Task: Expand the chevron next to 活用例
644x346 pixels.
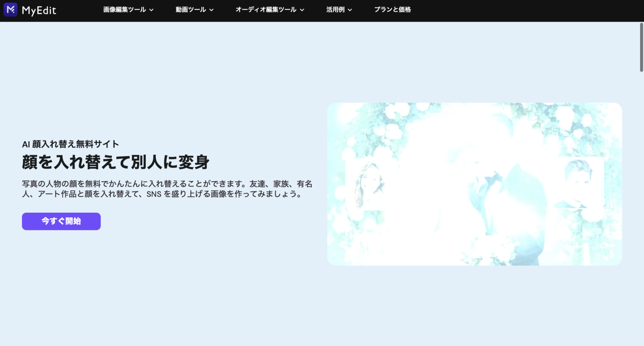Action: click(x=350, y=10)
